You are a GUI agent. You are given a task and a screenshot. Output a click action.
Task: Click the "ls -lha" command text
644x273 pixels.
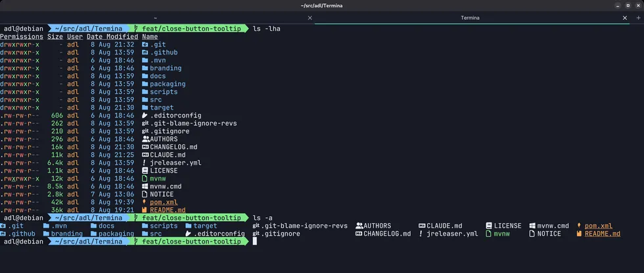pyautogui.click(x=267, y=29)
